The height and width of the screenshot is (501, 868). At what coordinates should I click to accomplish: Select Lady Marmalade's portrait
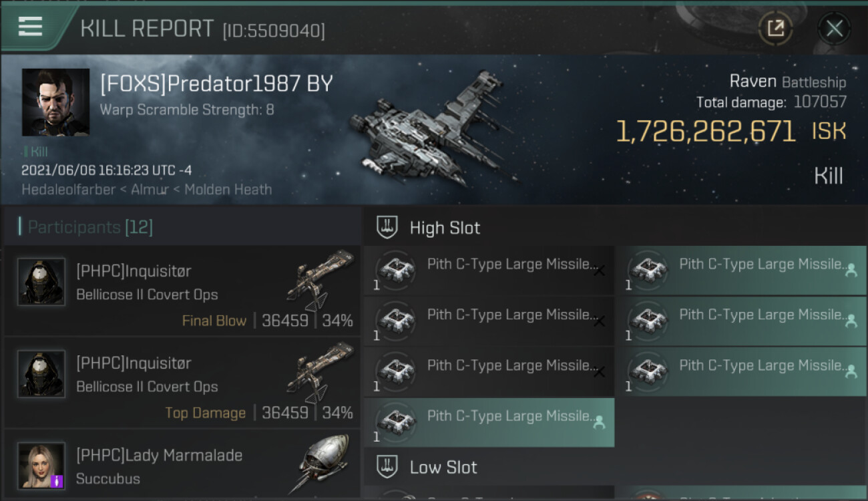(41, 465)
